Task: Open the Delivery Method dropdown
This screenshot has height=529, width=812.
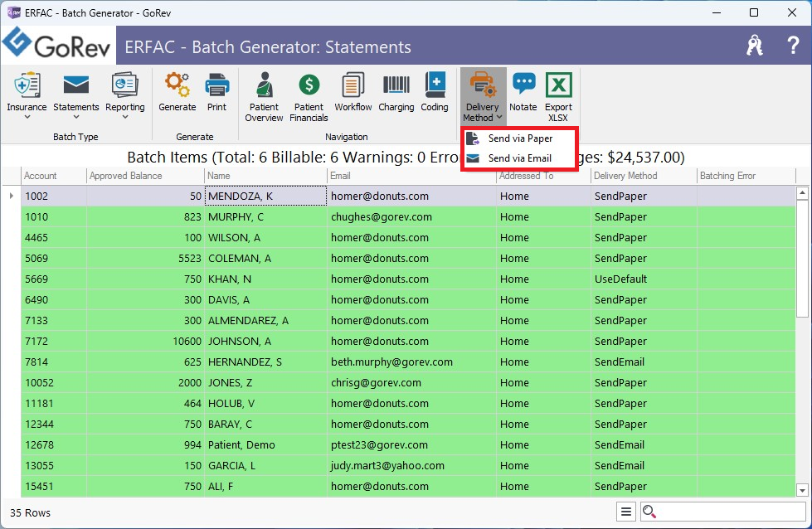Action: click(483, 97)
